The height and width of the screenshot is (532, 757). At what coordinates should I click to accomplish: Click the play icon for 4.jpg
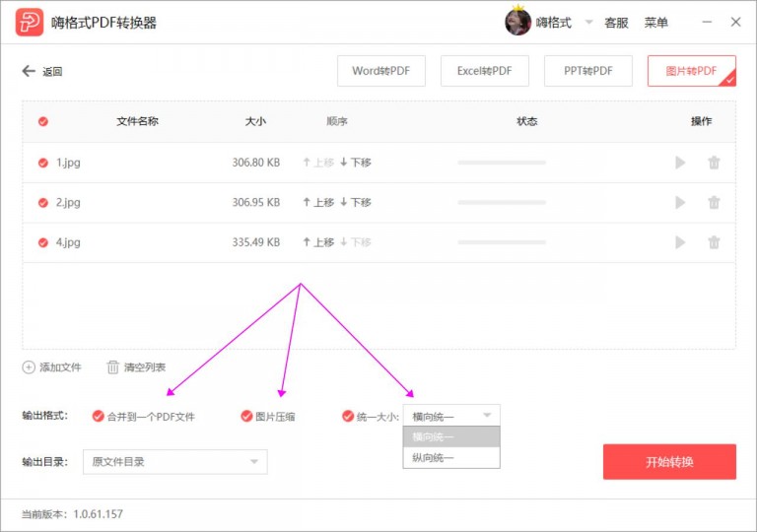pyautogui.click(x=680, y=242)
